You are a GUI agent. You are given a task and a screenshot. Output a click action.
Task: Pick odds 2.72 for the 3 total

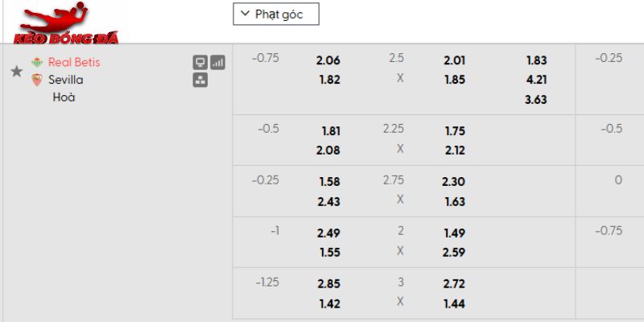(454, 283)
